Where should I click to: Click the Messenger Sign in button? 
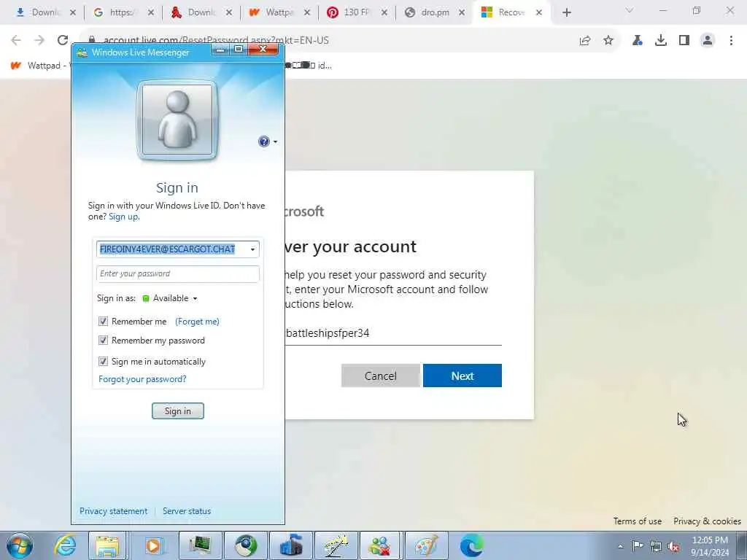178,411
